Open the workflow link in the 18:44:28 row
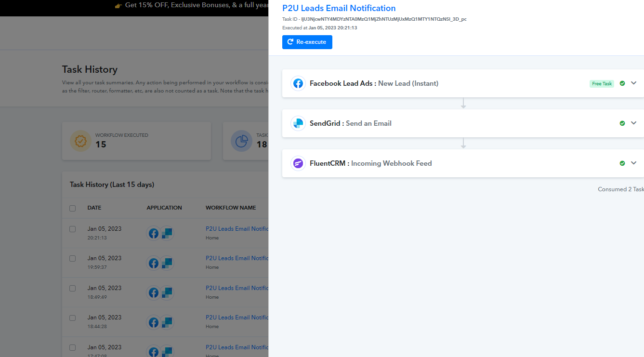 (x=237, y=317)
